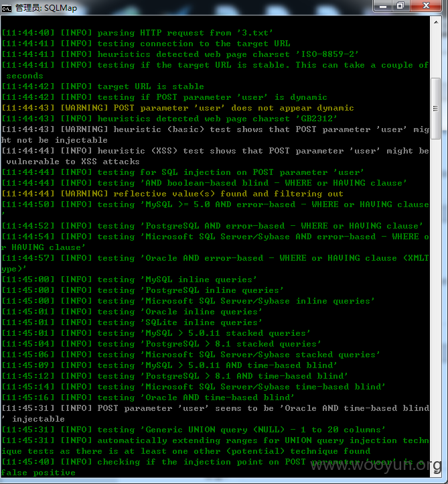Click text 'ht not be injectable'
The height and width of the screenshot is (484, 448).
coord(54,140)
